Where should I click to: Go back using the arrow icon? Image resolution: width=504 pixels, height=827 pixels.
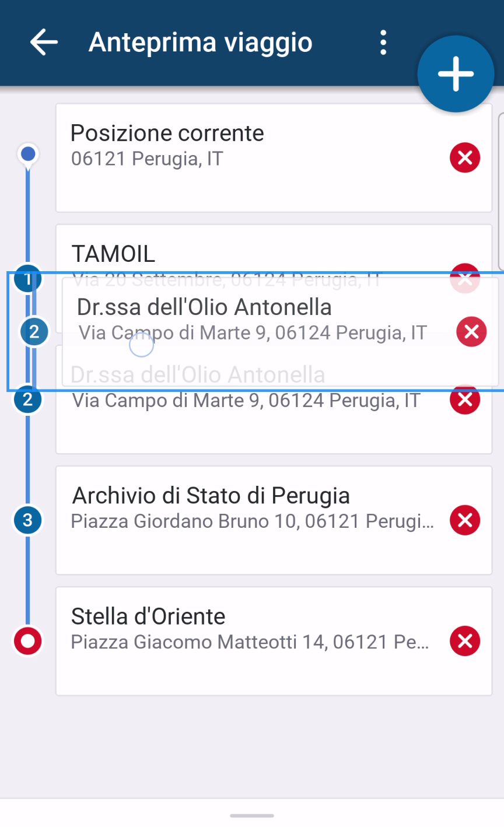(x=44, y=43)
